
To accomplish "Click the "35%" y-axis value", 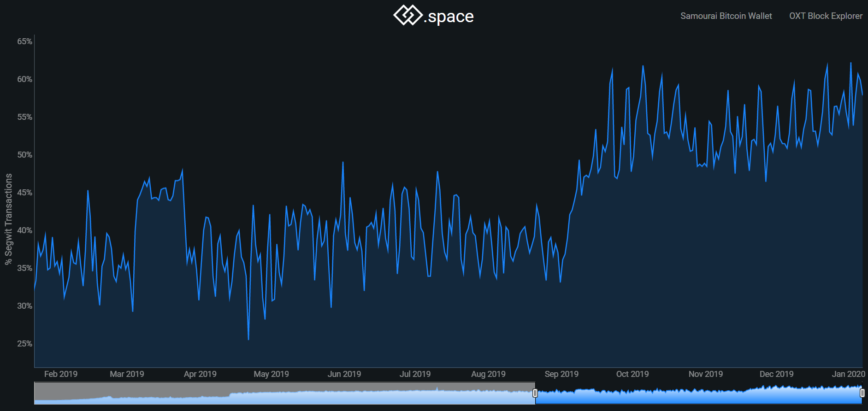I will click(x=25, y=268).
